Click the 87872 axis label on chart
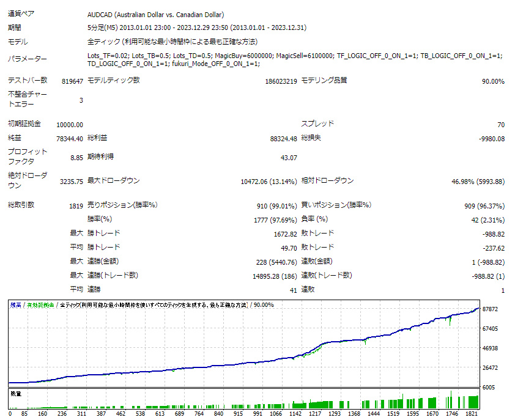 point(490,309)
